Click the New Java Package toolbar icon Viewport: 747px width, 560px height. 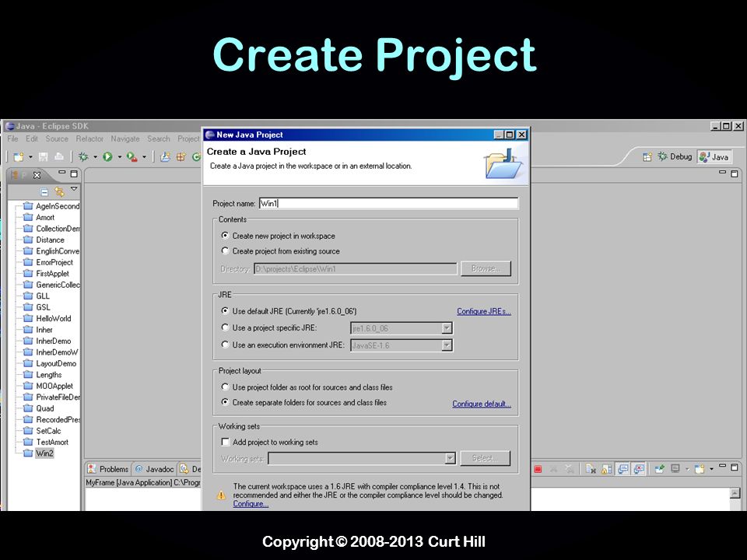tap(181, 156)
